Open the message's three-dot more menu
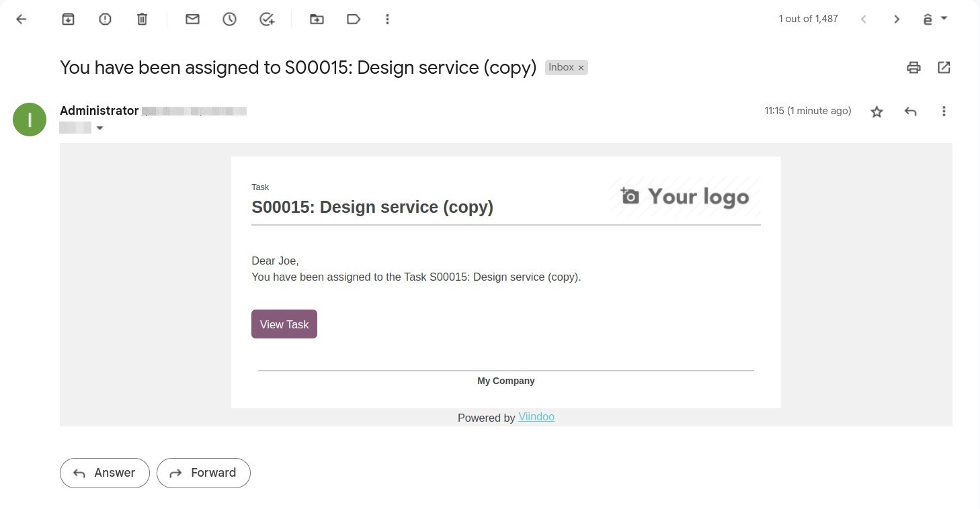The image size is (980, 509). pyautogui.click(x=944, y=111)
